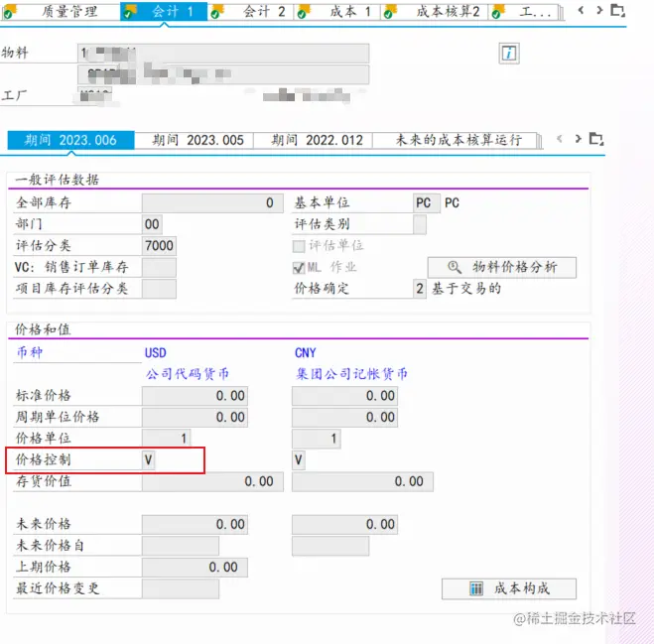Click the CNY 价格单位 field
The image size is (654, 644).
click(317, 439)
